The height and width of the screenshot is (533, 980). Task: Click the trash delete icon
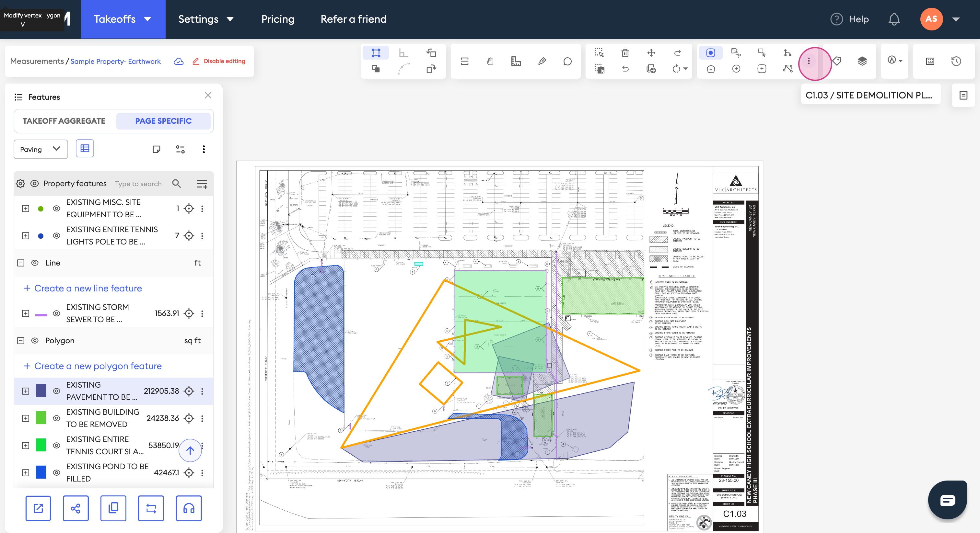[625, 53]
